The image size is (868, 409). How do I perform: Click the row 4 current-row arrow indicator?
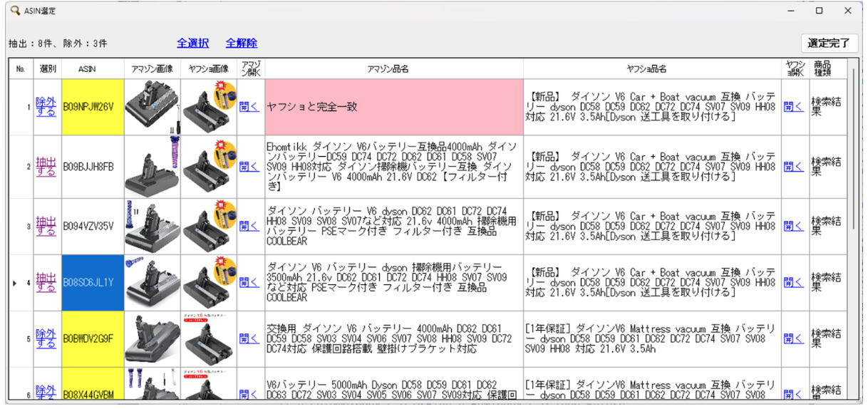(15, 283)
